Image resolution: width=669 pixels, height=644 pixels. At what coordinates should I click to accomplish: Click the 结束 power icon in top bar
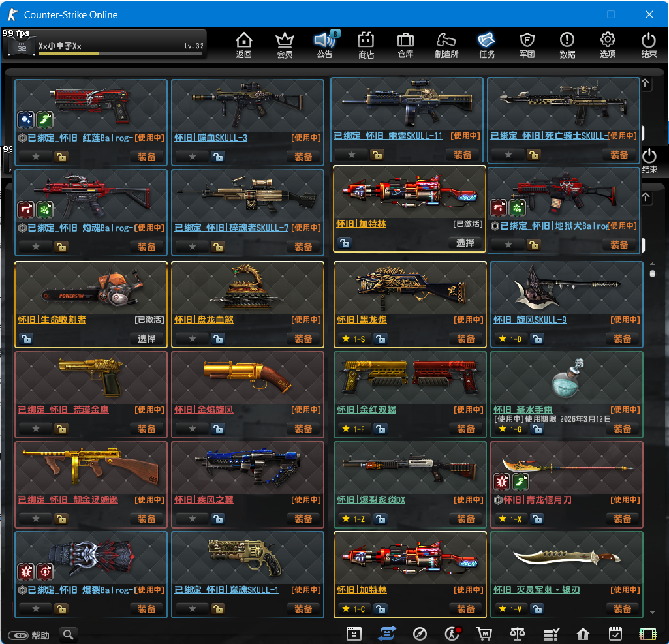[649, 45]
